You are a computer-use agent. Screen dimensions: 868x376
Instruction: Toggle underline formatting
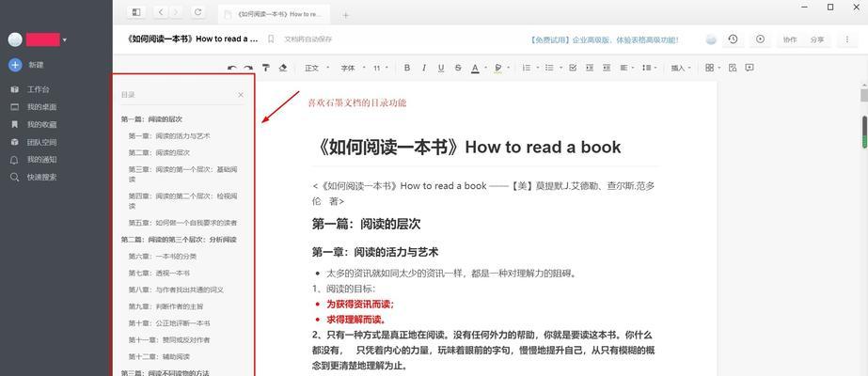click(441, 68)
